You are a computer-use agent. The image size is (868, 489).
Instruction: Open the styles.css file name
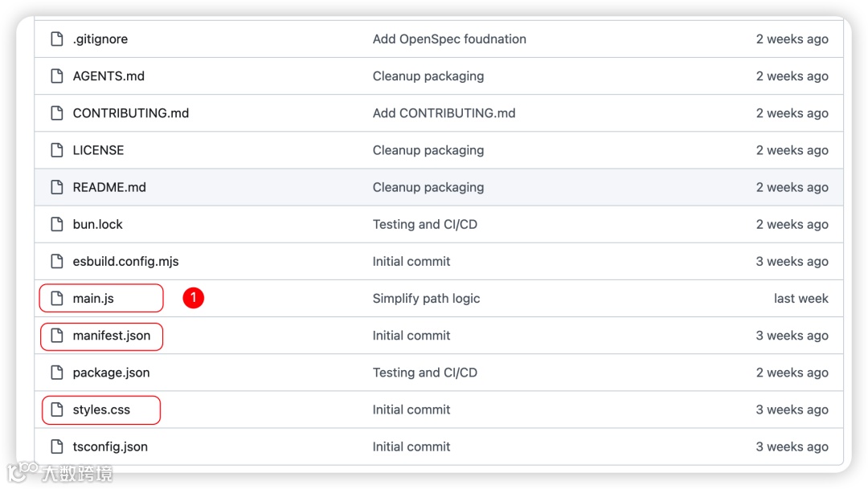[x=101, y=410]
